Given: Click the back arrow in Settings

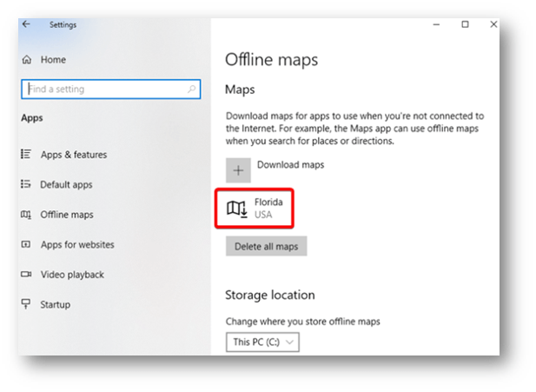Looking at the screenshot, I should click(26, 24).
